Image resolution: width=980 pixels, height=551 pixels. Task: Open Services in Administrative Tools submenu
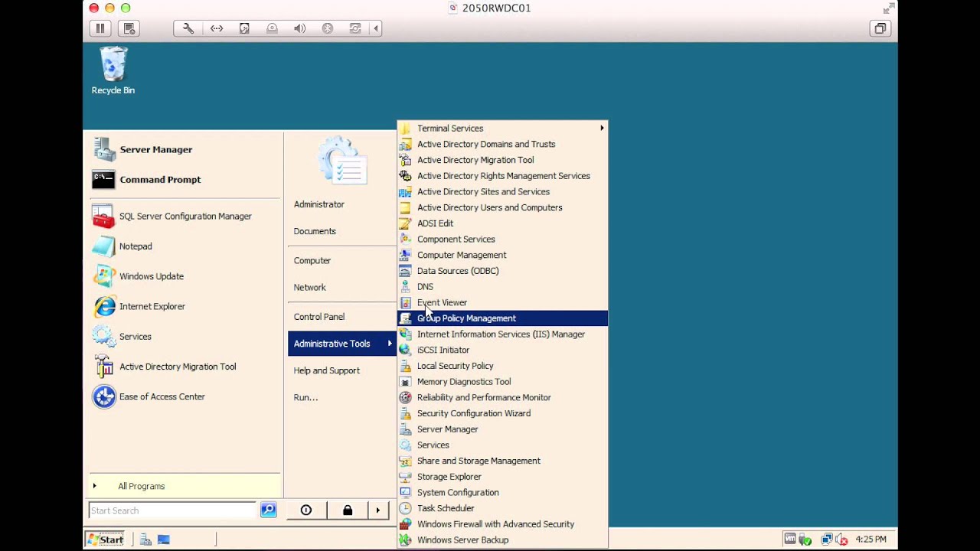pos(502,445)
